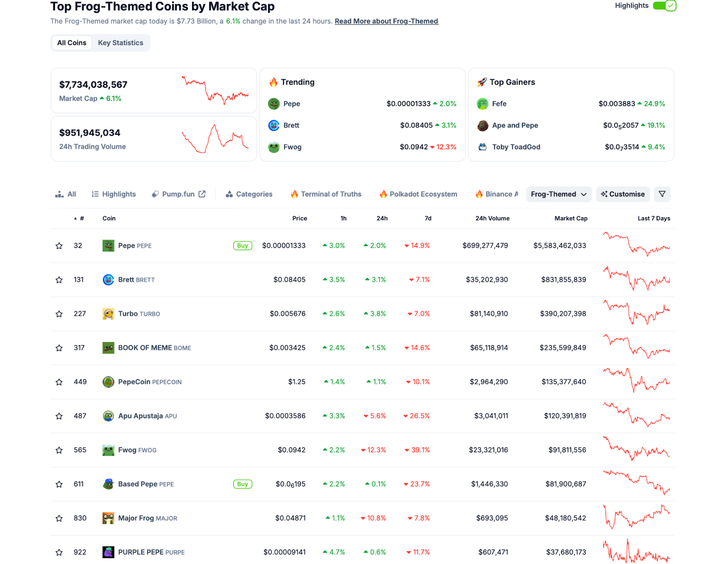
Task: Open the Terminal of Truths tab
Action: pyautogui.click(x=326, y=194)
